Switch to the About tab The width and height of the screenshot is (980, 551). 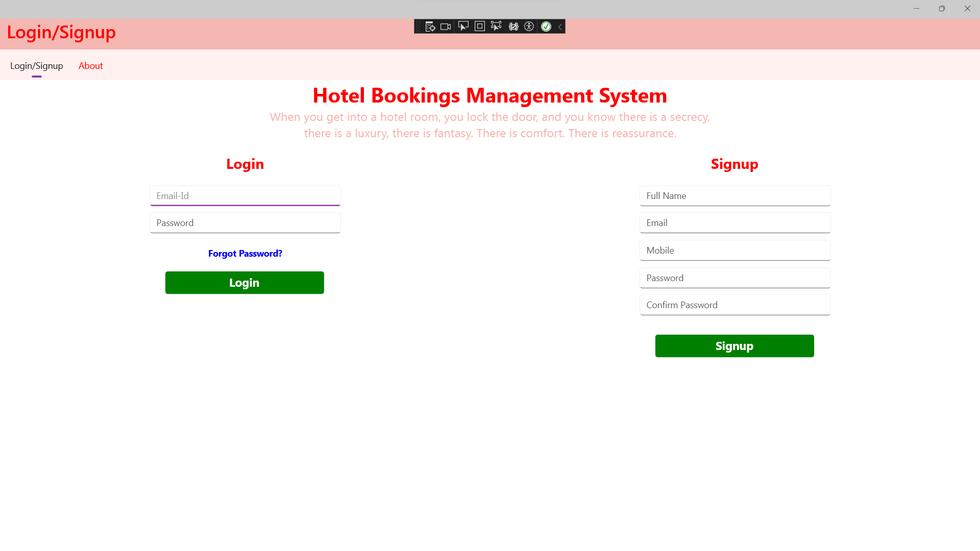click(90, 65)
